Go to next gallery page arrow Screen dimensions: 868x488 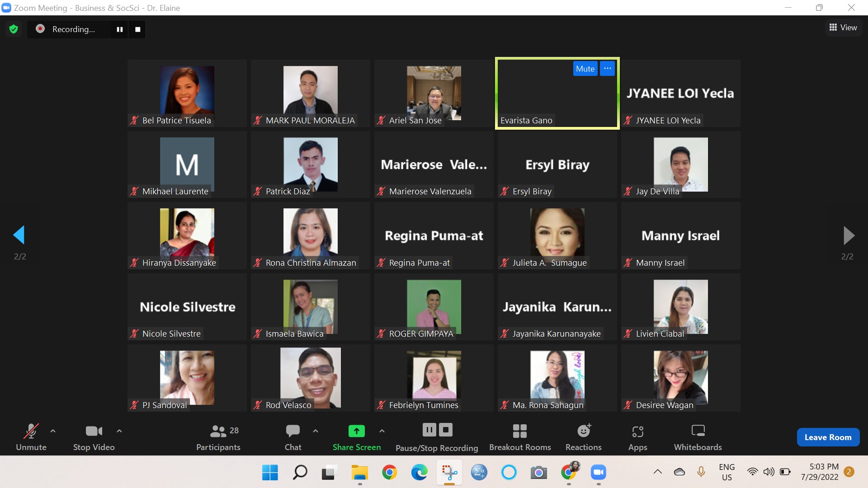point(849,235)
